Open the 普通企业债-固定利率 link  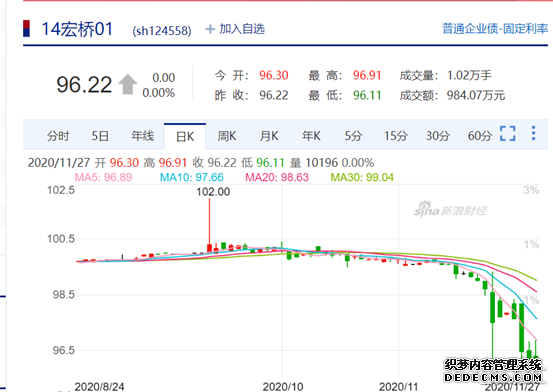(x=495, y=29)
